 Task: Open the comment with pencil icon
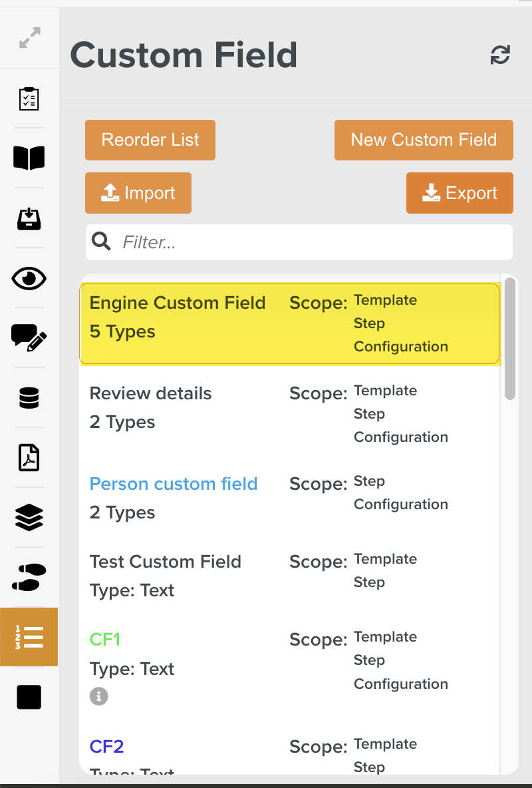(29, 337)
